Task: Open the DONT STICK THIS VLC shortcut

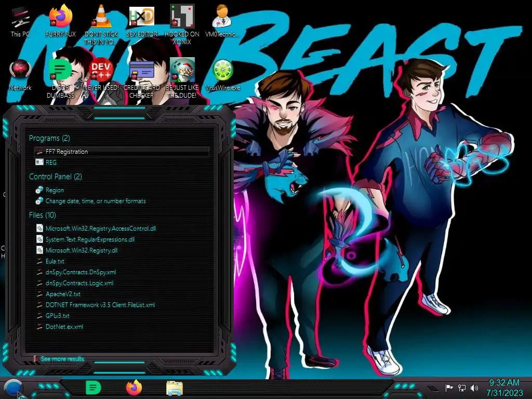Action: pyautogui.click(x=101, y=24)
